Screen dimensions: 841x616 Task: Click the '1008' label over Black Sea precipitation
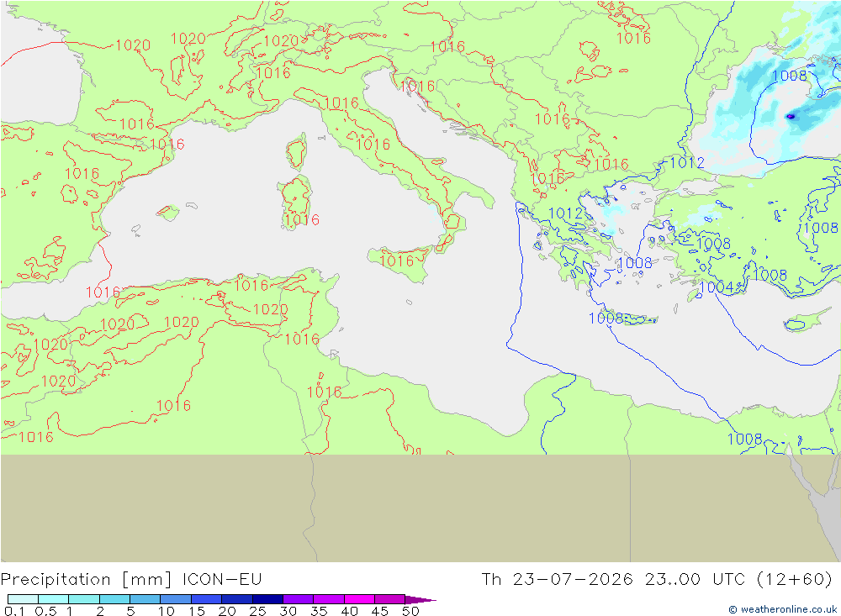[789, 76]
